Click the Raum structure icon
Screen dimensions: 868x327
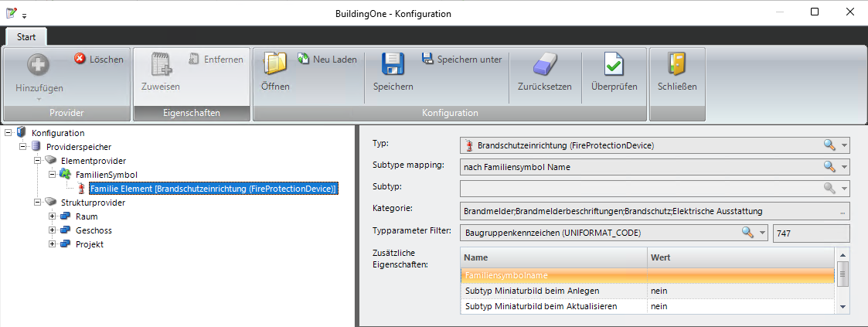click(x=66, y=216)
